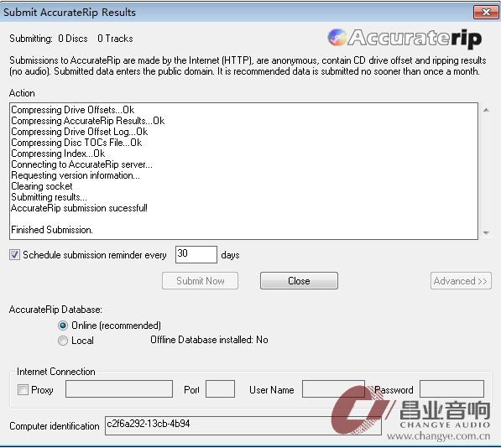Click the 'AccurateRip submission sucessful!' log entry
Viewport: 501px width, 448px height.
pos(79,208)
